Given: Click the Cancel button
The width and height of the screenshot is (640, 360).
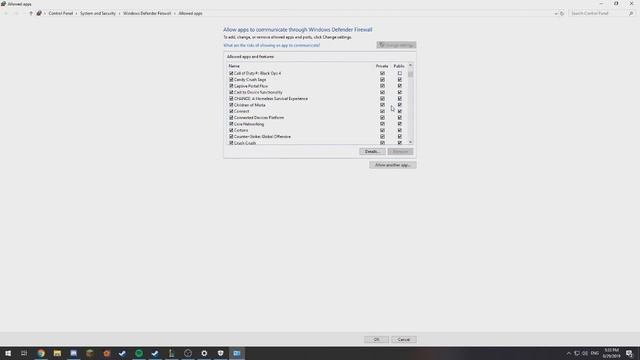Looking at the screenshot, I should coord(404,340).
